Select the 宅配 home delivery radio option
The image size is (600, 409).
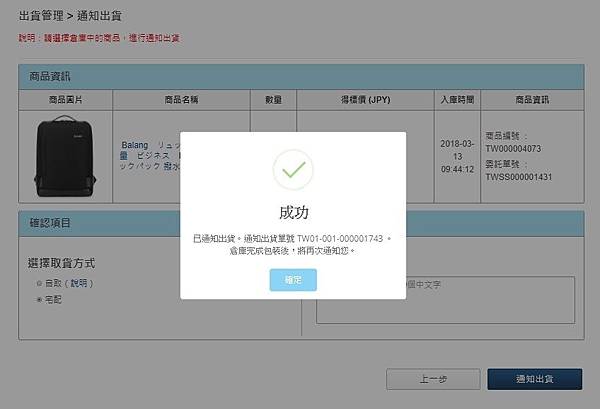coord(39,300)
